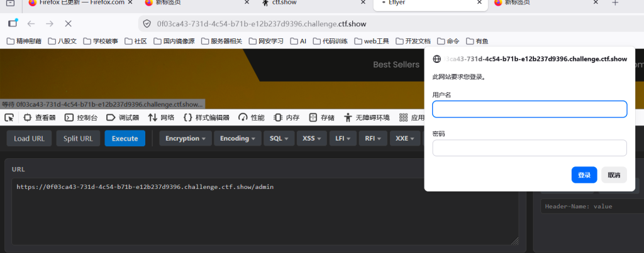Expand the Encryption dropdown
This screenshot has width=644, height=253.
click(x=186, y=139)
